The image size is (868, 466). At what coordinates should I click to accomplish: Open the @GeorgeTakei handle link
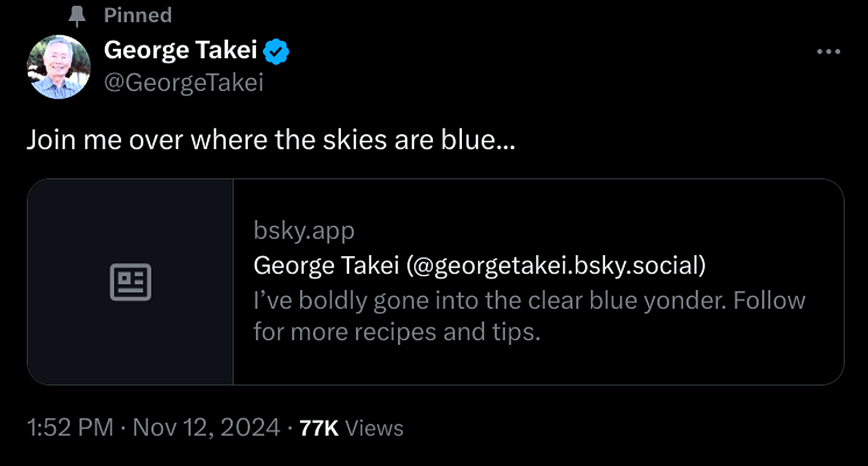pyautogui.click(x=184, y=82)
